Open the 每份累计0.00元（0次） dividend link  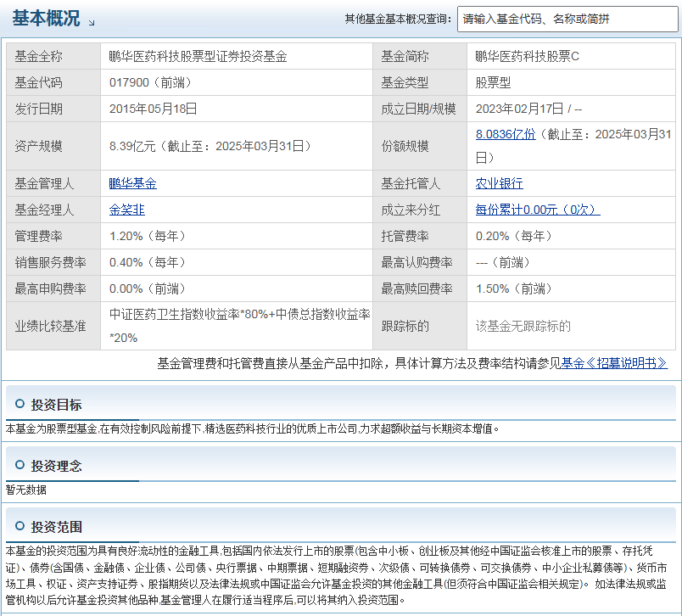[538, 210]
